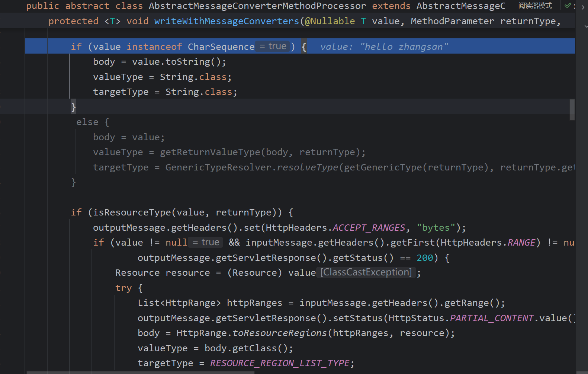Image resolution: width=588 pixels, height=374 pixels.
Task: Click the 'else' keyword
Action: [x=87, y=122]
